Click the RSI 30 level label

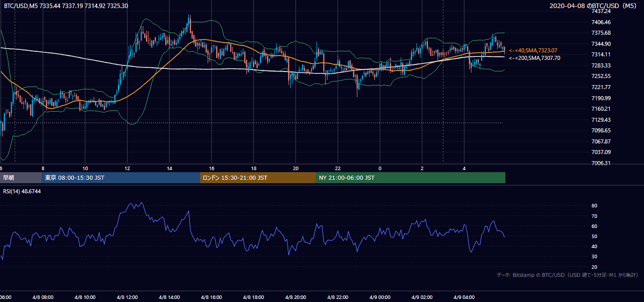[595, 257]
